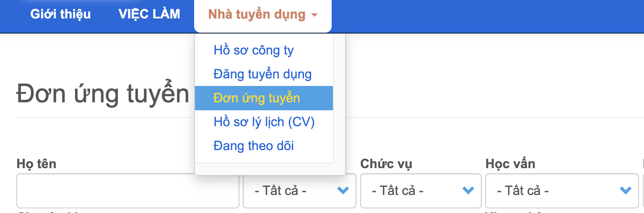Click the caret arrow beside Nhà tuyển dụng
Image resolution: width=644 pixels, height=213 pixels.
[x=314, y=16]
